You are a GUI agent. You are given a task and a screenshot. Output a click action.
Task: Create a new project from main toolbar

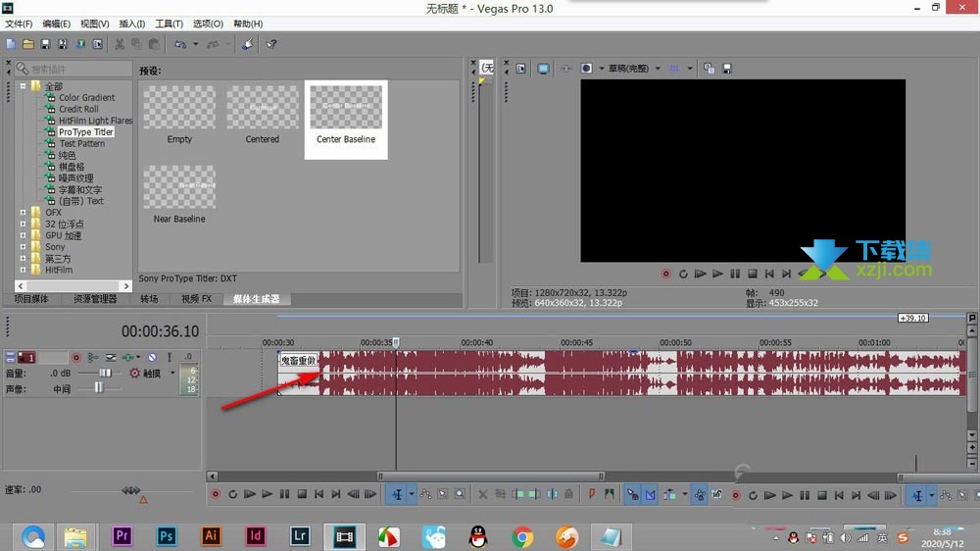[11, 44]
